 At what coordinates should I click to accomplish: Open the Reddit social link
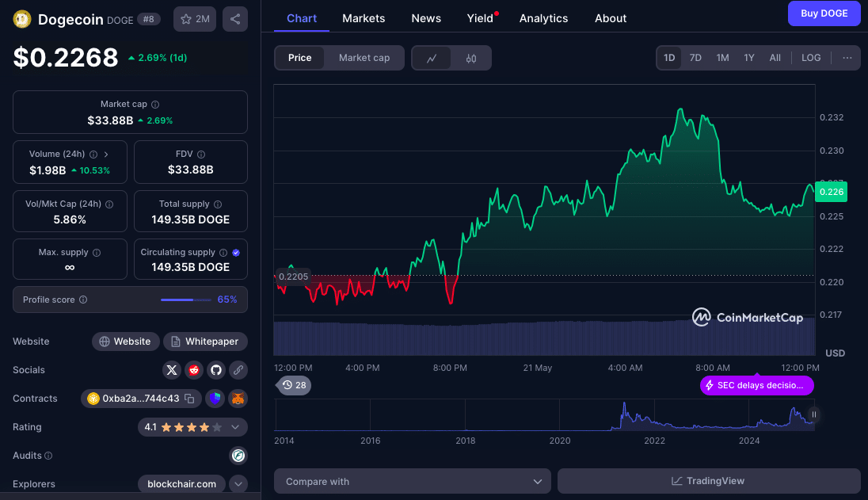pyautogui.click(x=194, y=370)
